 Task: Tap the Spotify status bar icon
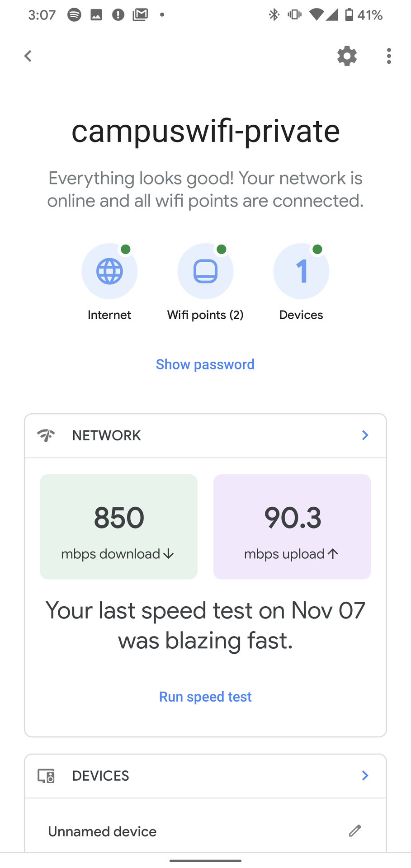[x=74, y=15]
